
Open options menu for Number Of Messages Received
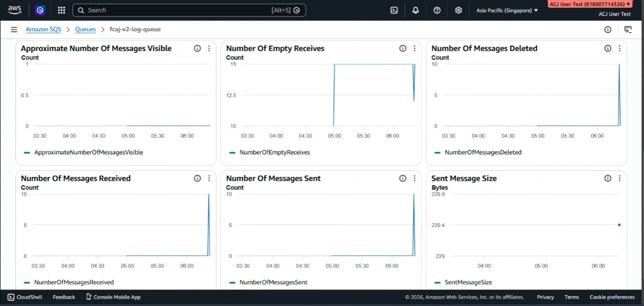point(209,178)
